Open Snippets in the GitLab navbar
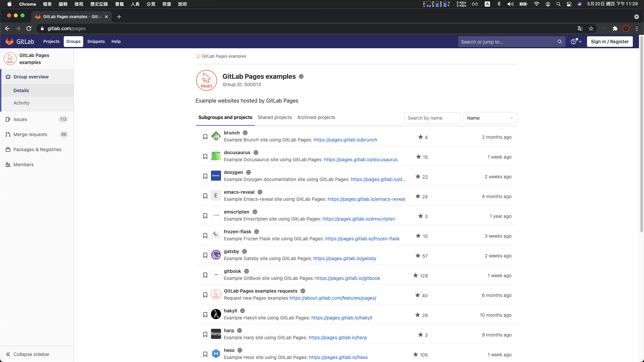This screenshot has width=644, height=362. click(x=96, y=42)
